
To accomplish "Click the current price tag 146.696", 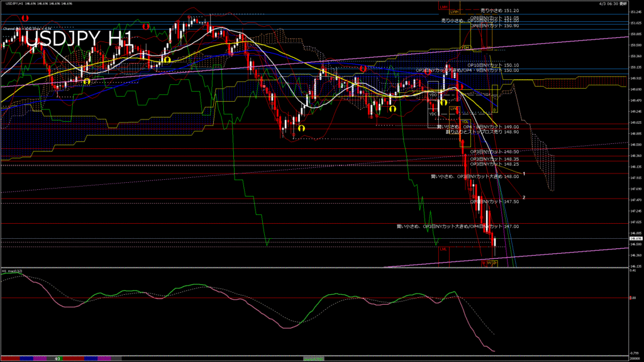I will [635, 239].
